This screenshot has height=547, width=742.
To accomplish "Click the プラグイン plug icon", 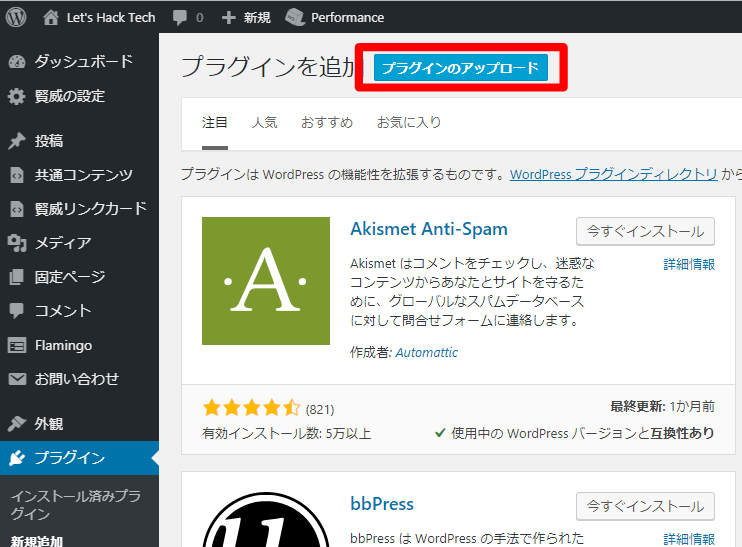I will [x=17, y=458].
